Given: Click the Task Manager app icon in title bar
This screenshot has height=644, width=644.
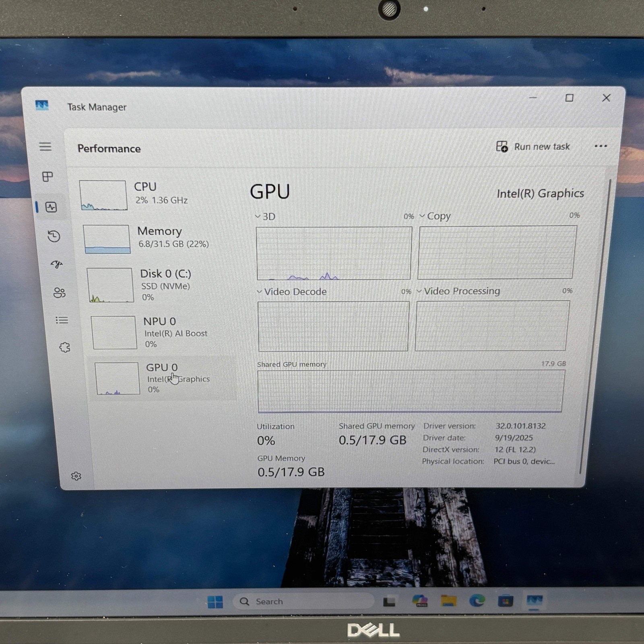Looking at the screenshot, I should [42, 105].
